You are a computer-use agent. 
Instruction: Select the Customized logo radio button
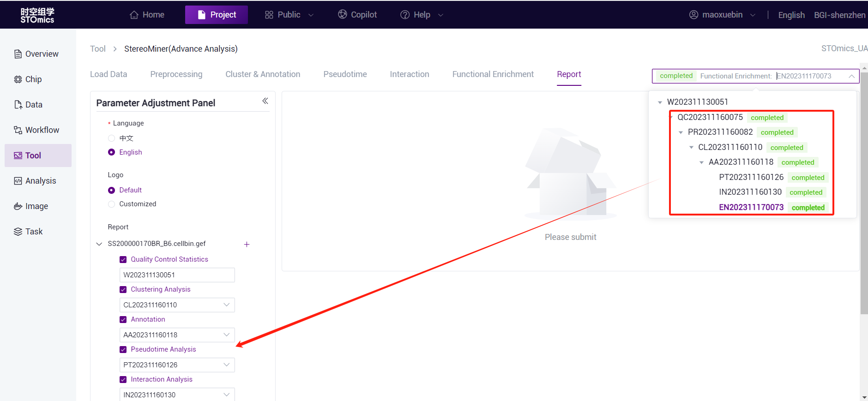111,204
